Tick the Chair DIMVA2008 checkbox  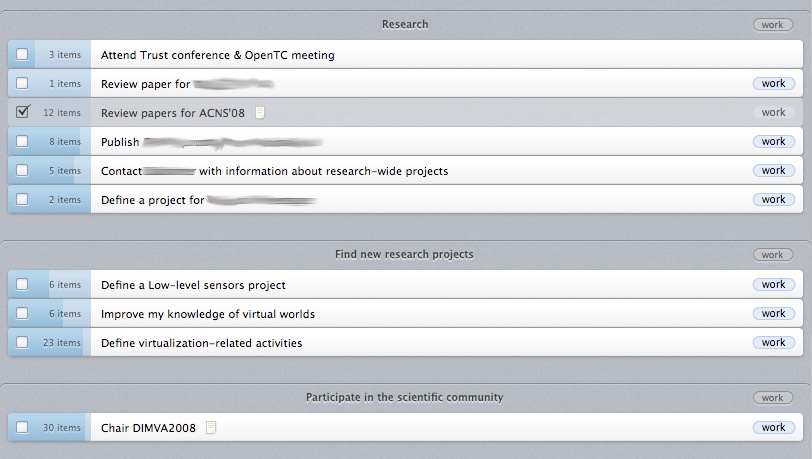[x=22, y=428]
